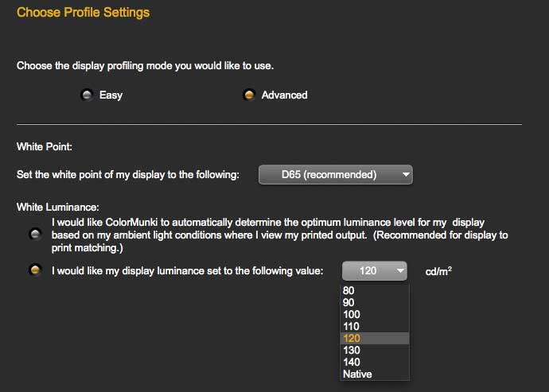Select the Easy profiling mode radio button

[x=87, y=95]
